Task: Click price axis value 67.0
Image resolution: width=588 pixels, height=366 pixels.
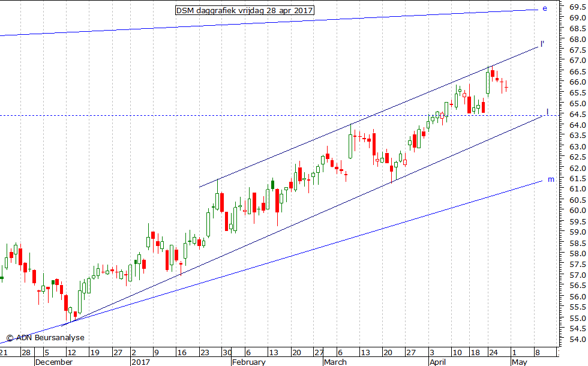Action: [578, 61]
